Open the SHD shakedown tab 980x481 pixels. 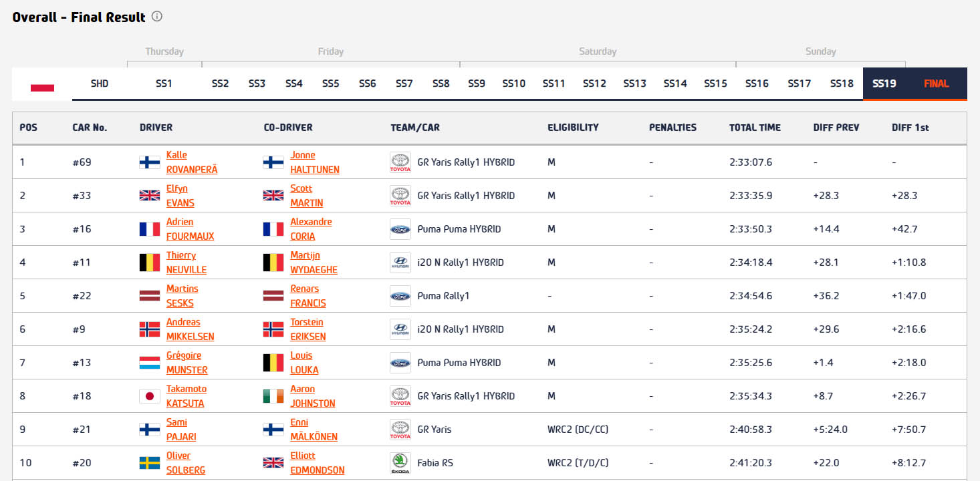point(100,84)
